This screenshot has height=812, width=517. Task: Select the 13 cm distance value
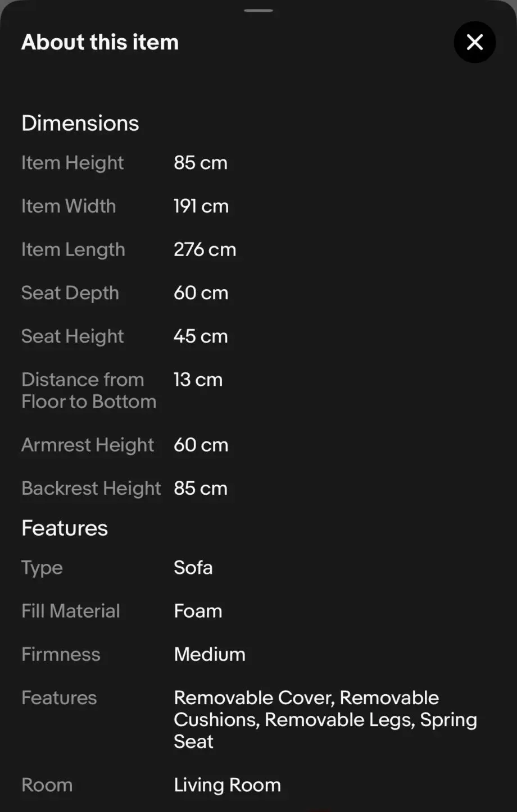[x=198, y=380]
